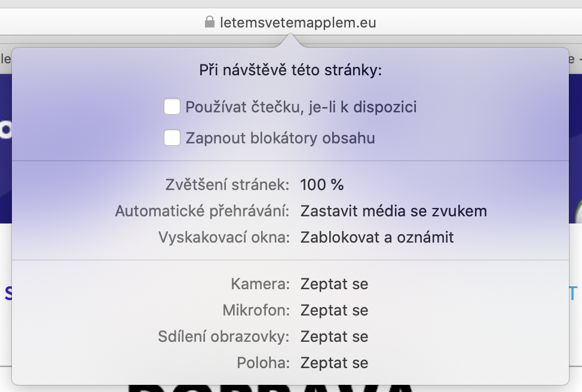Viewport: 582px width, 392px height.
Task: Open the Mikrofon 'Zeptat se' dropdown
Action: click(x=334, y=310)
